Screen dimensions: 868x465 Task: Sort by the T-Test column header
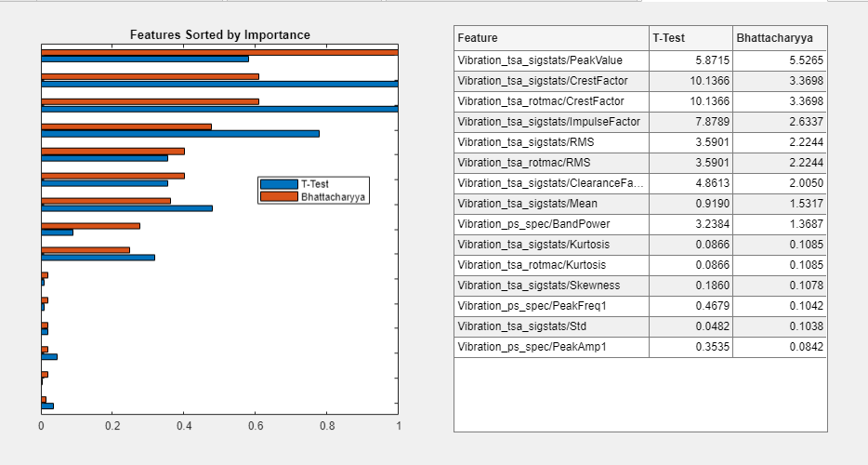point(690,38)
